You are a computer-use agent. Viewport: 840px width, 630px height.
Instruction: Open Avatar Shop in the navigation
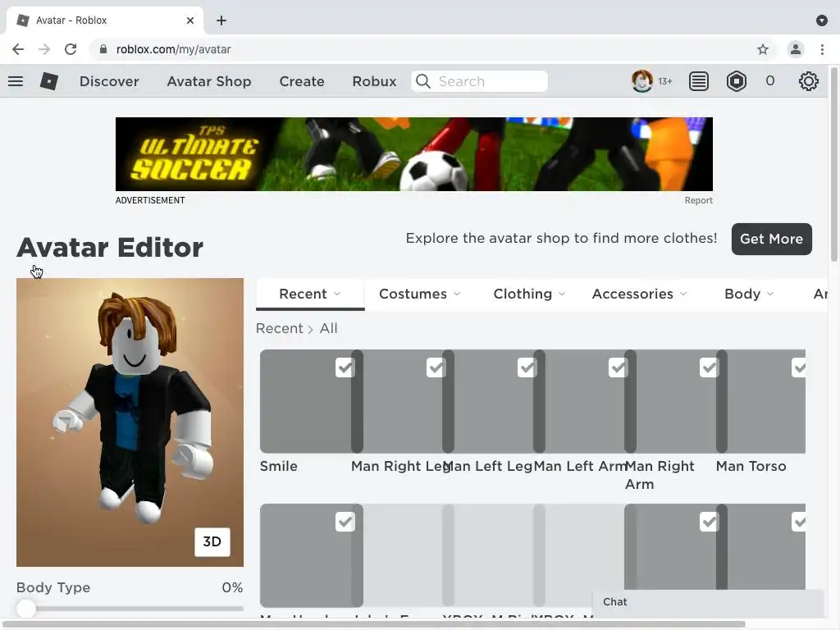click(x=209, y=81)
